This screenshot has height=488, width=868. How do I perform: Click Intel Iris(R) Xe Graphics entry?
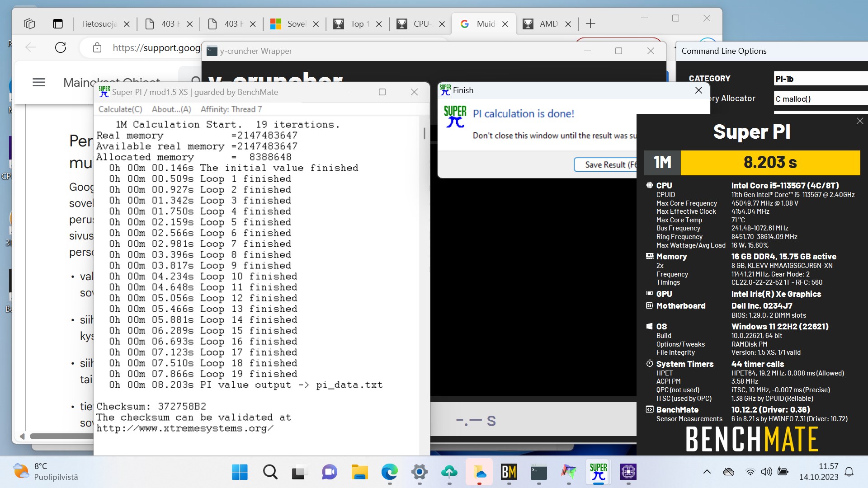coord(776,294)
